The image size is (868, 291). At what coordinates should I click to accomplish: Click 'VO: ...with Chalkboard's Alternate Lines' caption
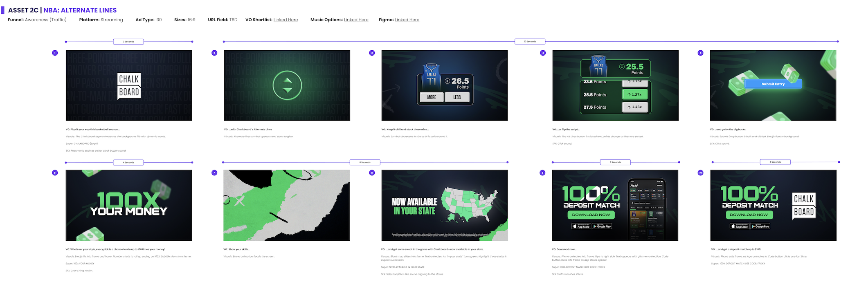click(x=248, y=130)
